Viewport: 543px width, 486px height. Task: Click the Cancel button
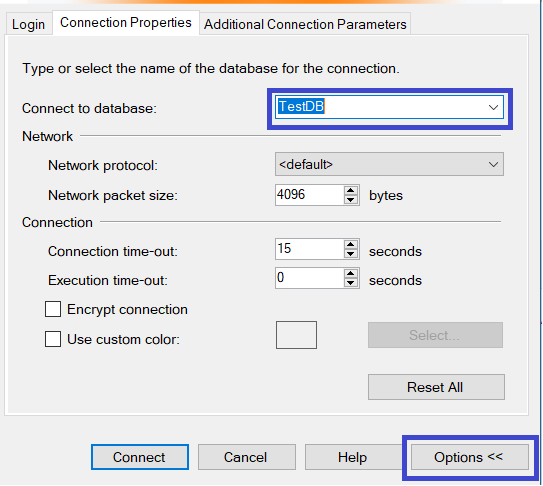(247, 457)
